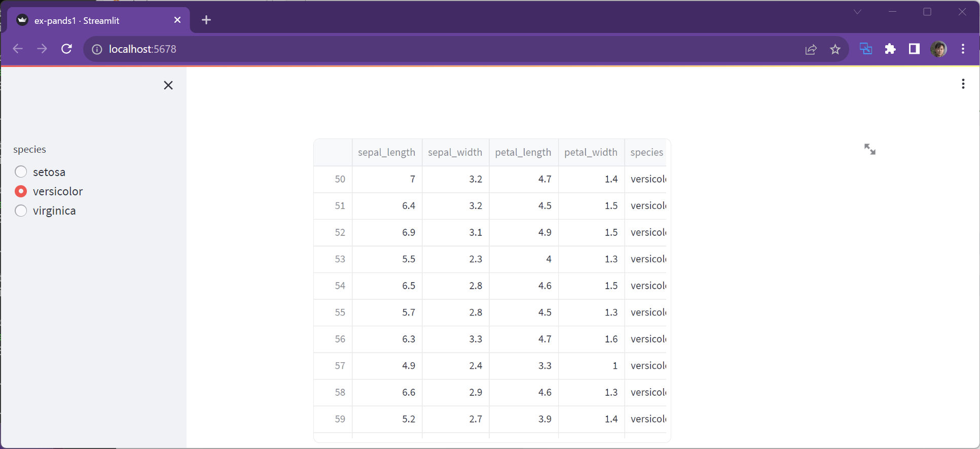
Task: View site information for localhost
Action: tap(96, 49)
